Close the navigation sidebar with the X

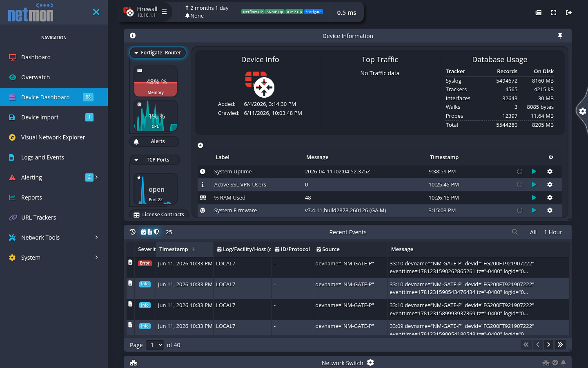click(96, 12)
